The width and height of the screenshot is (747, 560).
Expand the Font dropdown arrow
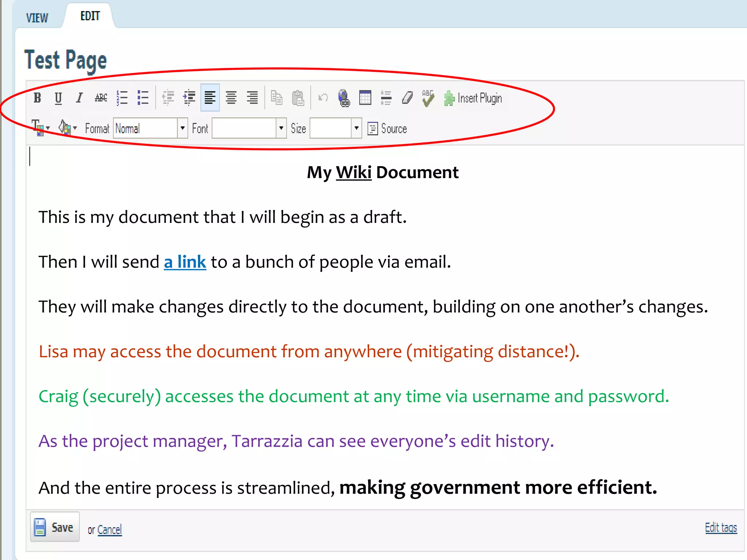[x=281, y=128]
